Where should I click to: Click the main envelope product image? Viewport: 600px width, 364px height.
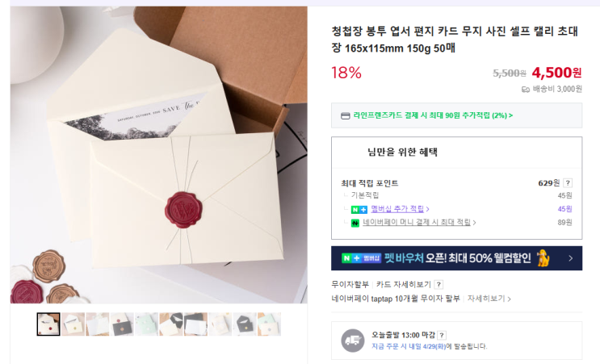click(159, 155)
